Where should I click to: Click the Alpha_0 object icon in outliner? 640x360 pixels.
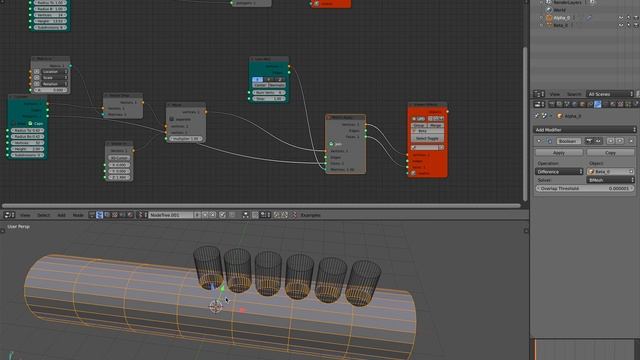tap(549, 18)
